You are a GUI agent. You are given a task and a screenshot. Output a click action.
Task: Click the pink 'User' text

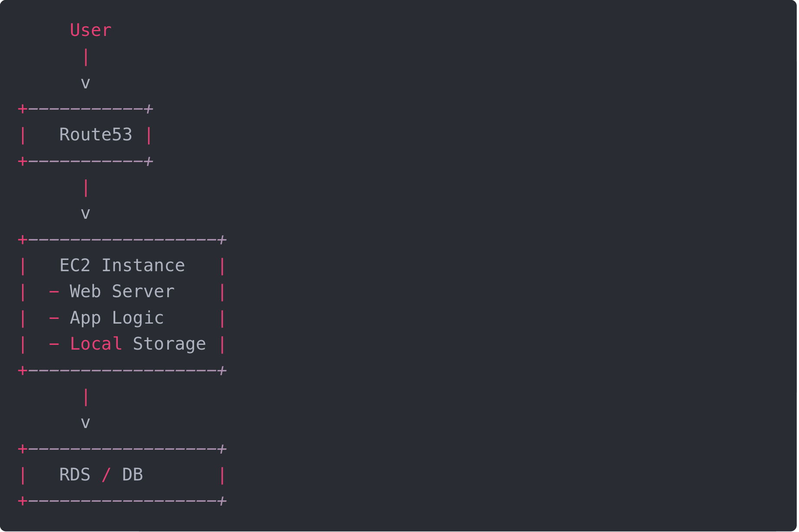[91, 30]
